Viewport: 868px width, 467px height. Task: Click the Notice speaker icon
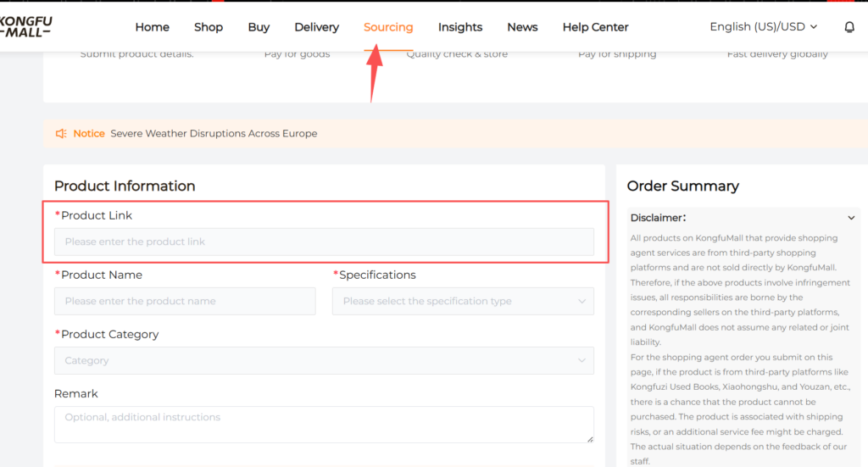(x=61, y=133)
